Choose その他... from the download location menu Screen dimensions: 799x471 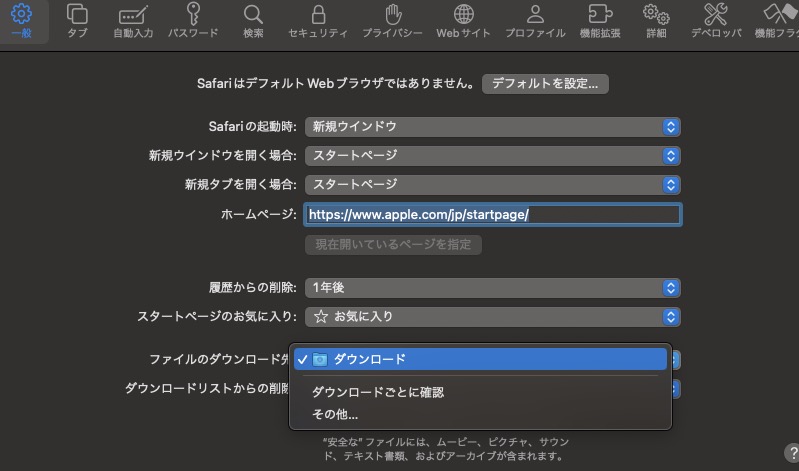[335, 414]
